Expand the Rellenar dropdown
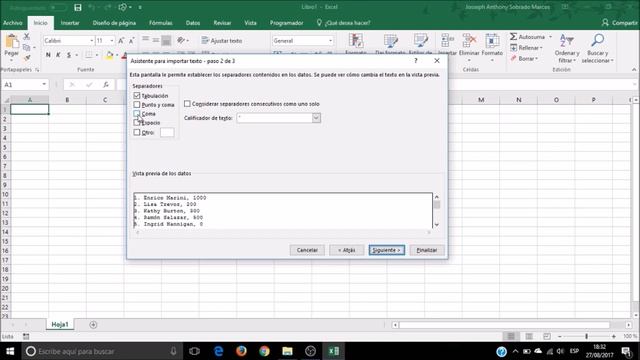 541,48
